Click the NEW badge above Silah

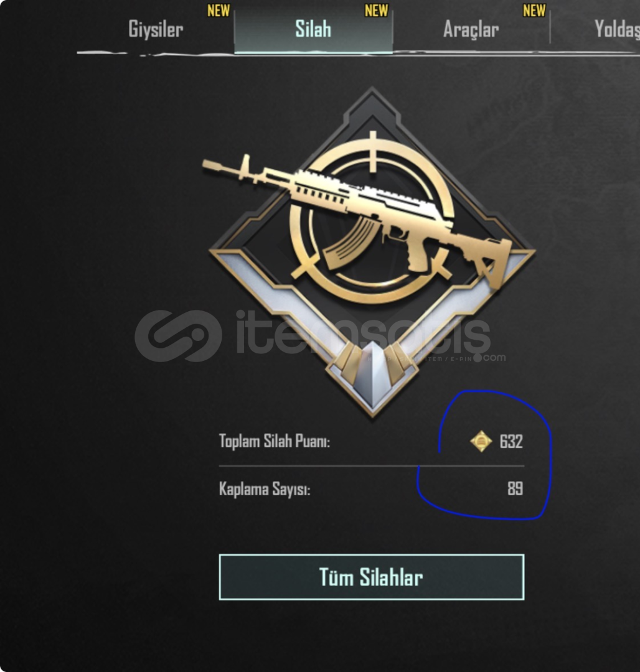point(376,11)
